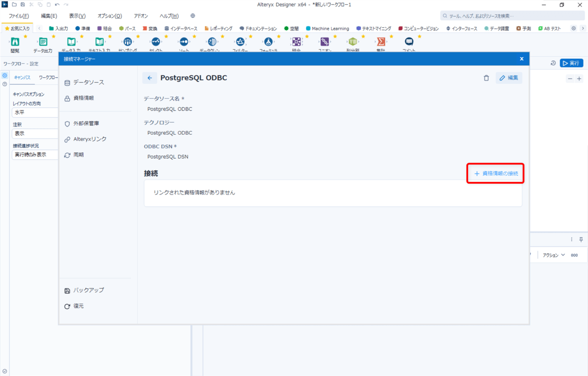
Task: Click the Open folder icon in title bar
Action: [x=14, y=4]
